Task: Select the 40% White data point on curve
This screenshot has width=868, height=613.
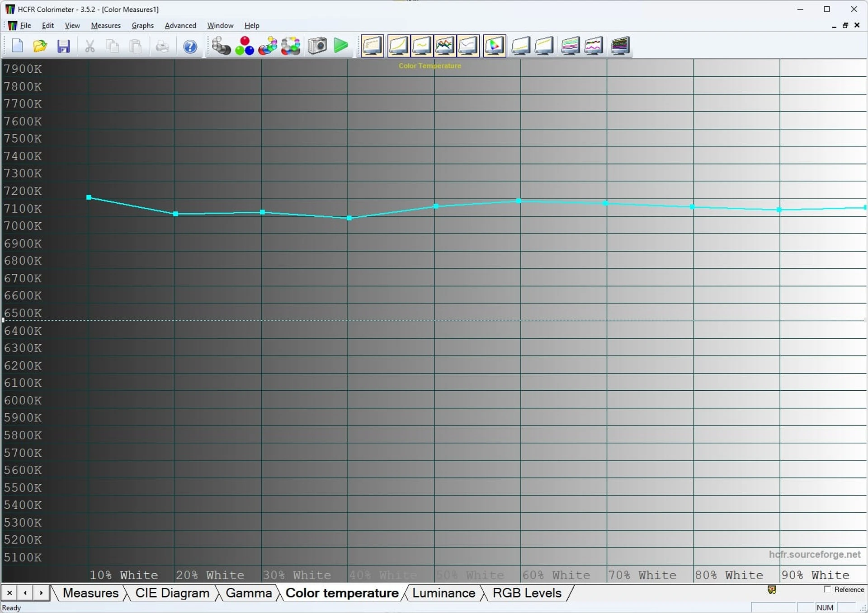Action: 349,218
